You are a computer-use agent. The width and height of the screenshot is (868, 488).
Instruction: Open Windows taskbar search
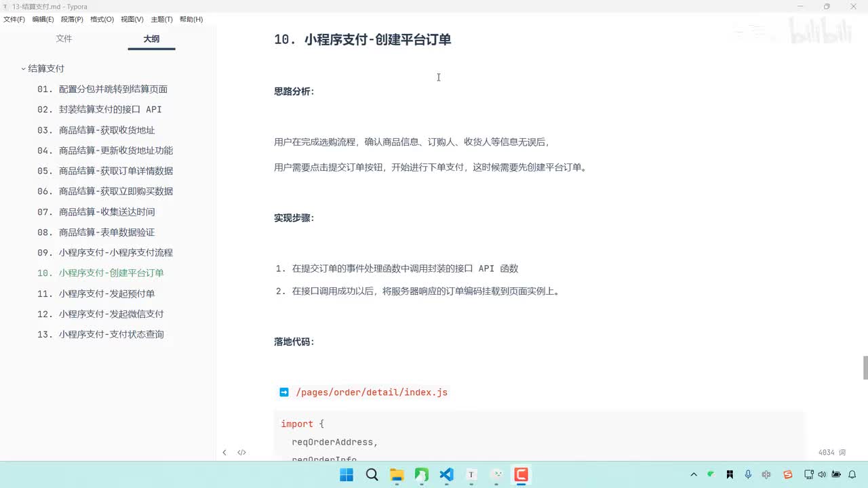coord(372,474)
